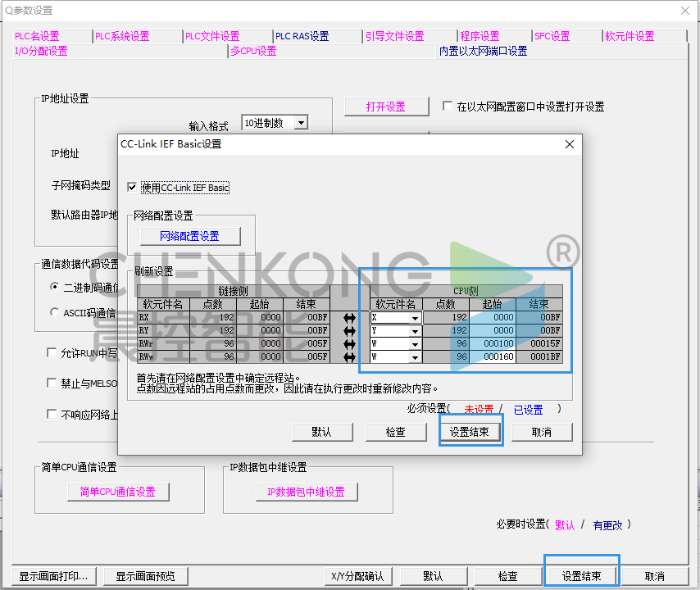Click 检查 in the CC-Link IEF Basic dialog
Viewport: 700px width, 590px height.
point(396,432)
